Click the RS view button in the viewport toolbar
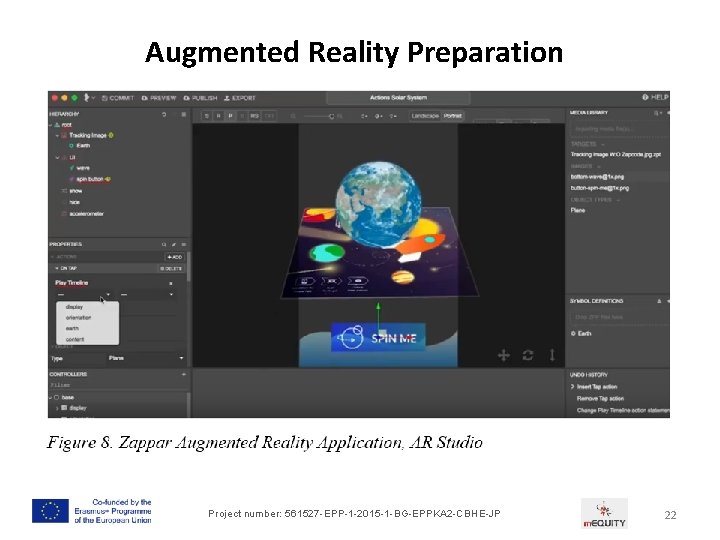Screen dimensions: 720x540 coord(254,116)
